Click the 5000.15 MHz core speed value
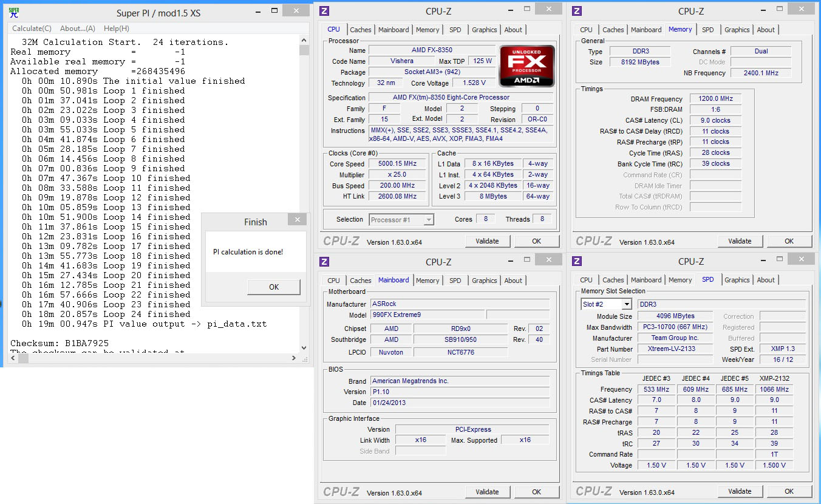821x504 pixels. [x=398, y=164]
